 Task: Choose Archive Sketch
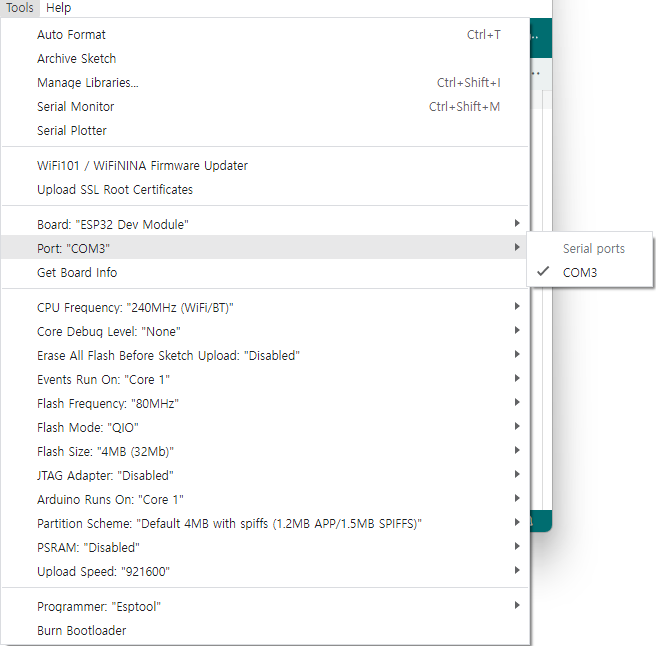pos(265,59)
